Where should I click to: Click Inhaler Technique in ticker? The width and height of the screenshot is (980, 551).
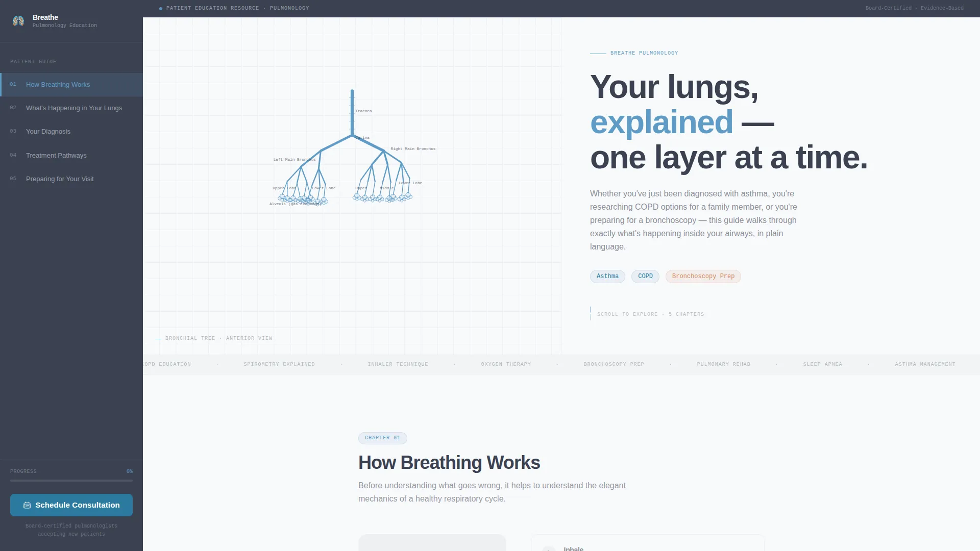tap(398, 364)
